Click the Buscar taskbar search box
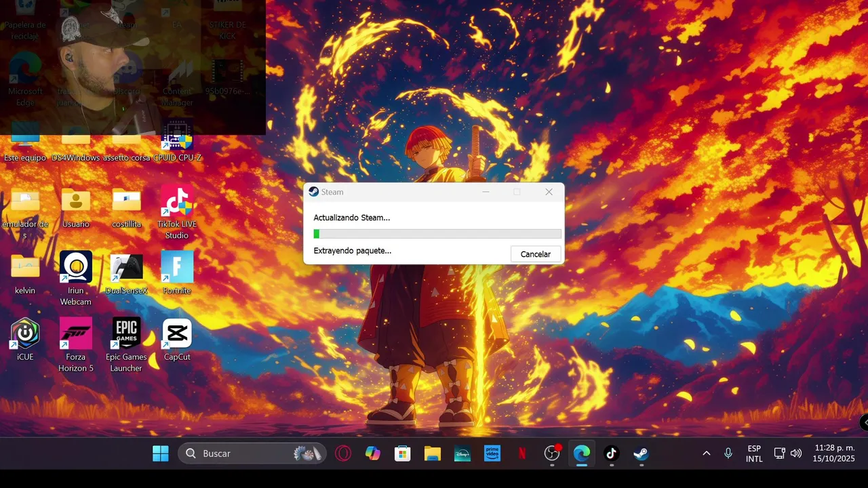Viewport: 868px width, 488px height. (252, 453)
